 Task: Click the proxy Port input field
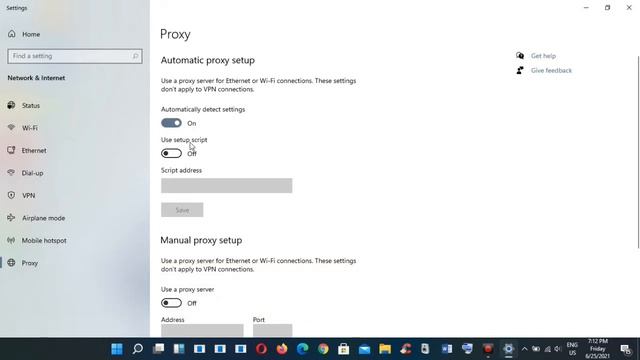[273, 330]
